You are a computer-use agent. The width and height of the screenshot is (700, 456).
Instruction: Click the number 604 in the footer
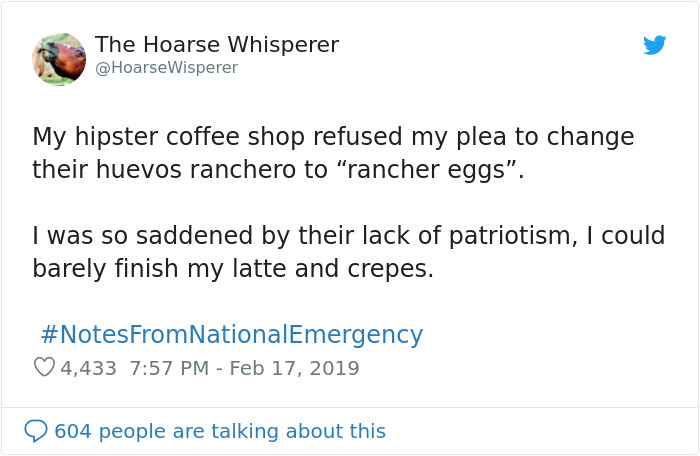click(72, 431)
